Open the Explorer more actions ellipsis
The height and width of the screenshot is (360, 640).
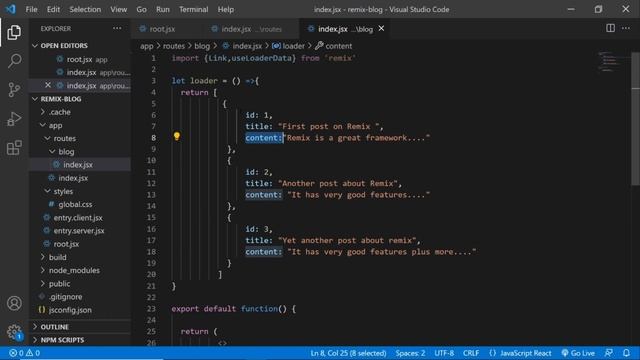117,28
